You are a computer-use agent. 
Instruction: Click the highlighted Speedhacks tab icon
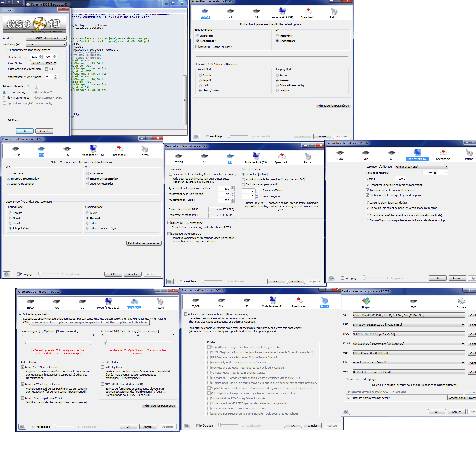(134, 301)
